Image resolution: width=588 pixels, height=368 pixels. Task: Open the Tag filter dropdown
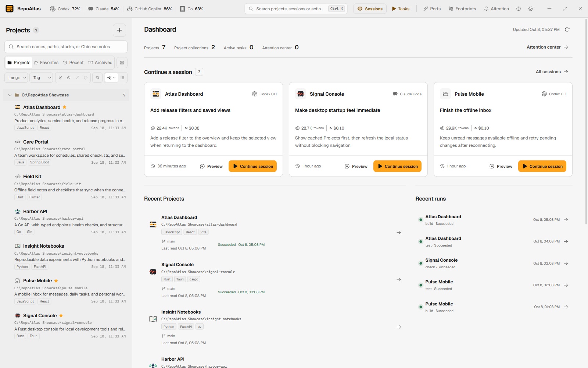(x=41, y=78)
